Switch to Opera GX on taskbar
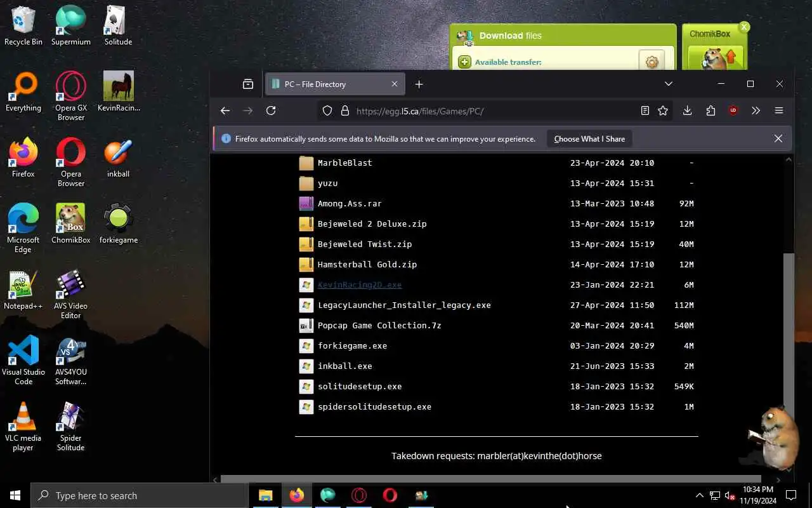Viewport: 812px width, 508px height. tap(359, 495)
